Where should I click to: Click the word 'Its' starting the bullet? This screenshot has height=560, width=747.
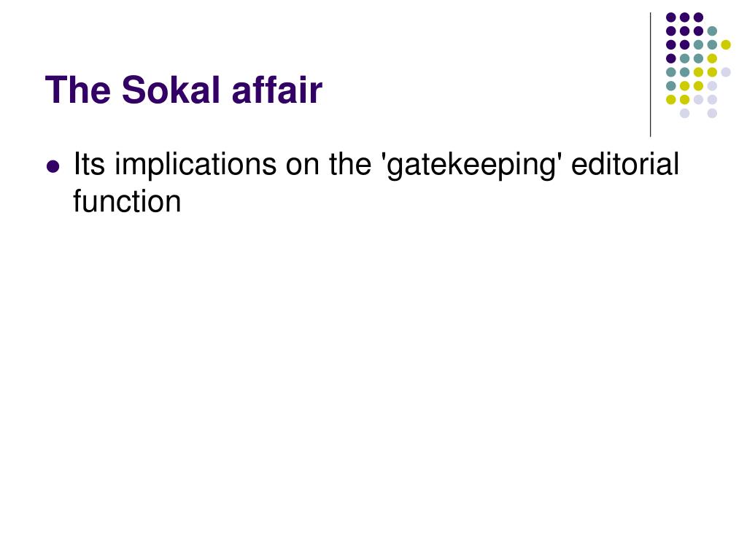point(89,164)
